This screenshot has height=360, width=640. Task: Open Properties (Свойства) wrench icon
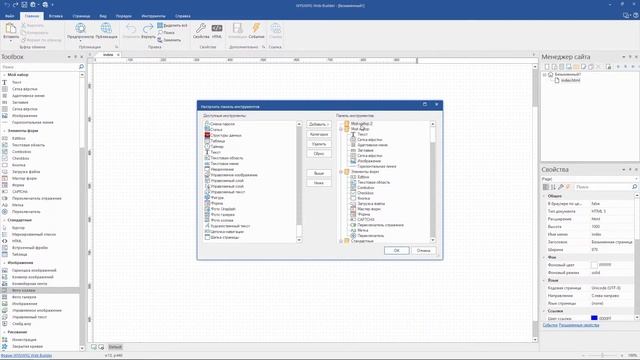[x=200, y=28]
